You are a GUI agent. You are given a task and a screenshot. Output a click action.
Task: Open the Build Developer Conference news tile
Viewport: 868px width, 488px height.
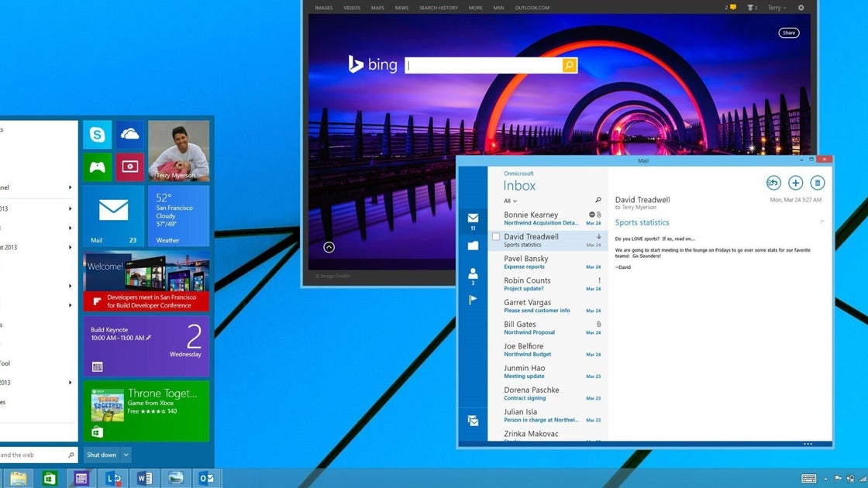click(146, 281)
